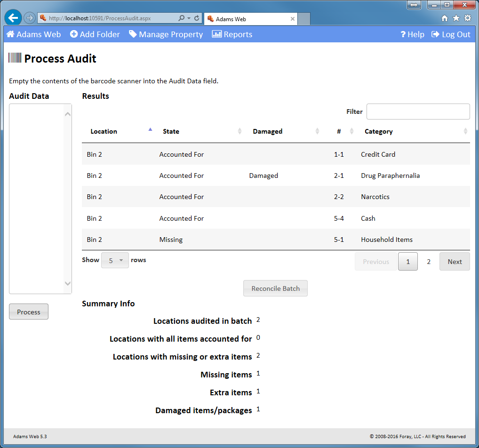Open the Add Folder menu item
The height and width of the screenshot is (448, 479).
[x=95, y=34]
